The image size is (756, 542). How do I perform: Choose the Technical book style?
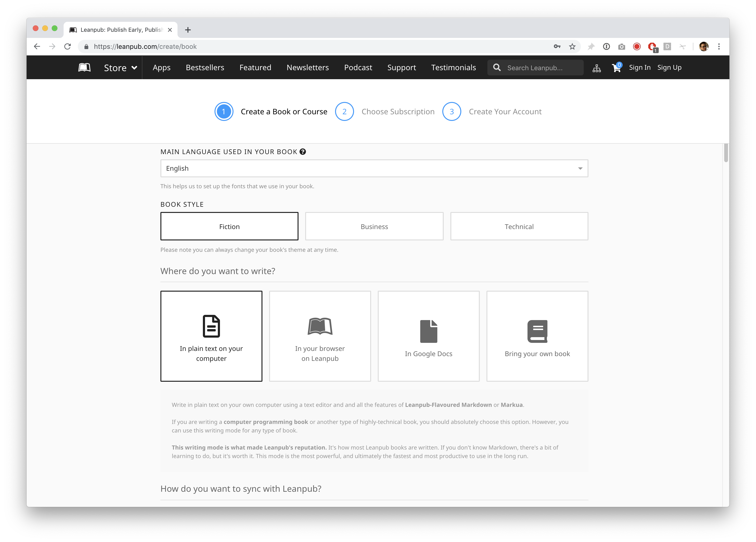tap(519, 226)
